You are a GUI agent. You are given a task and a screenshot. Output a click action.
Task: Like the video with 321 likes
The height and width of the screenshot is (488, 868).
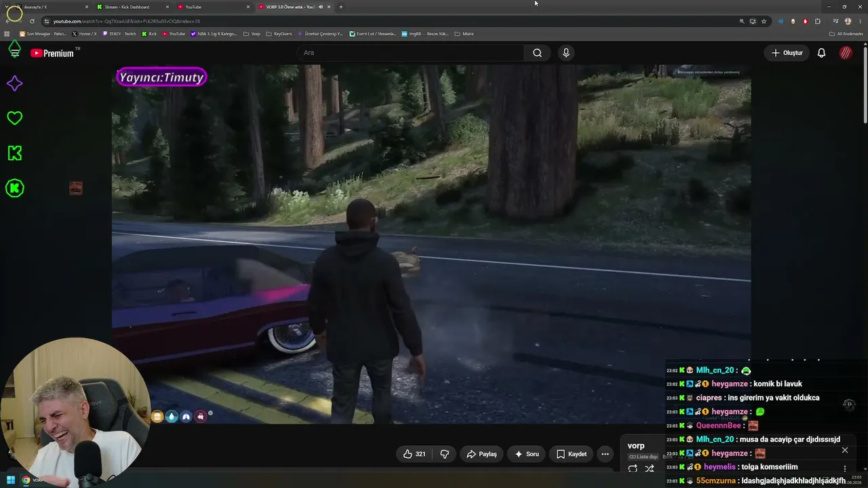tap(414, 454)
